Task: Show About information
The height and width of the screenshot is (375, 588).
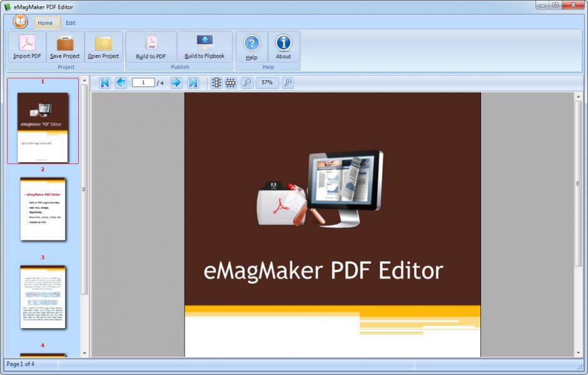Action: [x=283, y=48]
